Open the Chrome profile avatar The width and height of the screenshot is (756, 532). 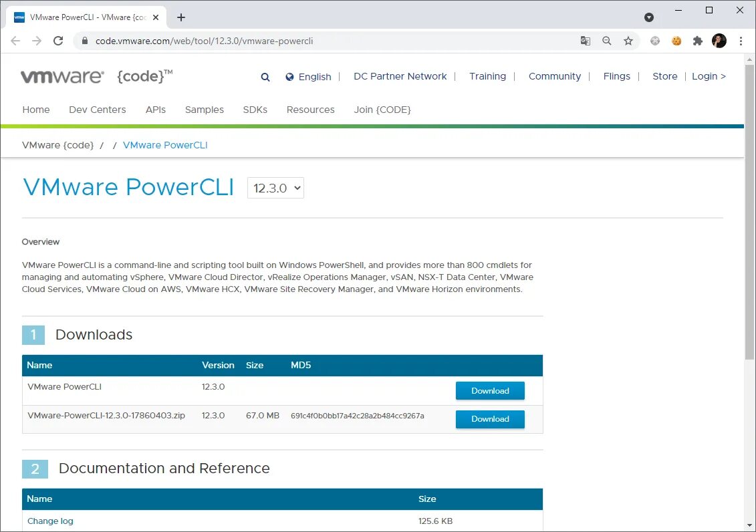[x=719, y=41]
